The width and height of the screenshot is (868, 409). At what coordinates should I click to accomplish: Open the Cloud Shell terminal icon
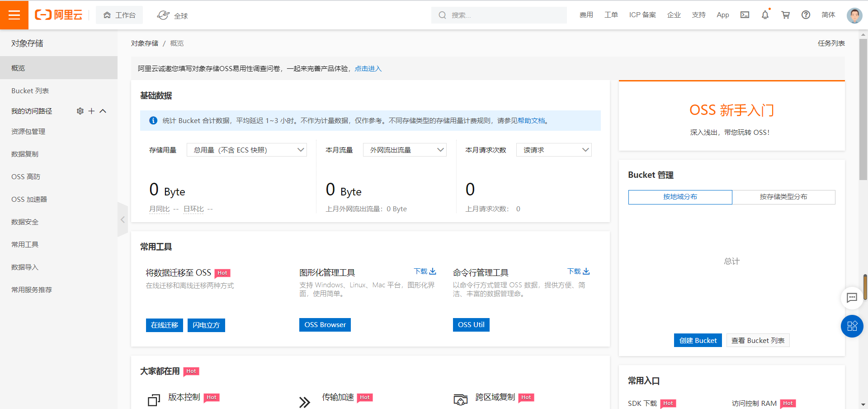click(745, 15)
